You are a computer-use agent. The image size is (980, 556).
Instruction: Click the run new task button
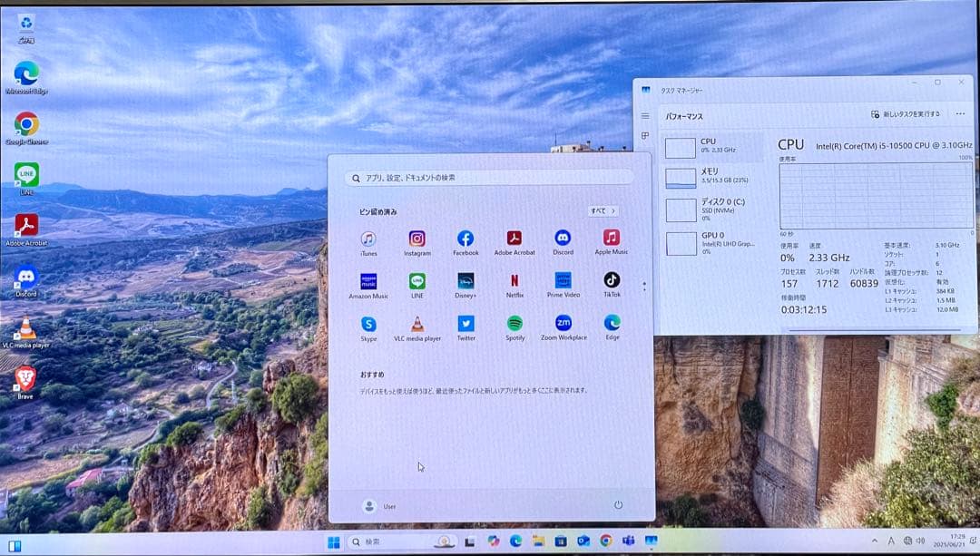coord(906,114)
